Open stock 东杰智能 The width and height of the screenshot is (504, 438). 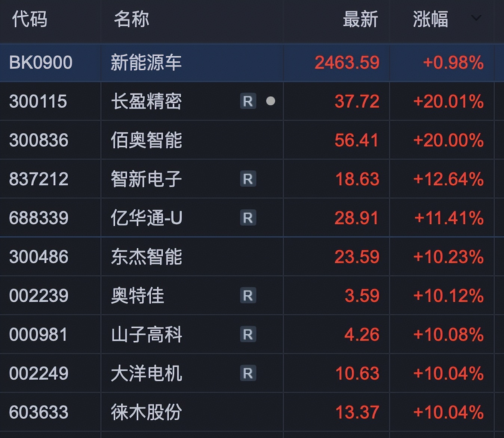click(x=146, y=257)
